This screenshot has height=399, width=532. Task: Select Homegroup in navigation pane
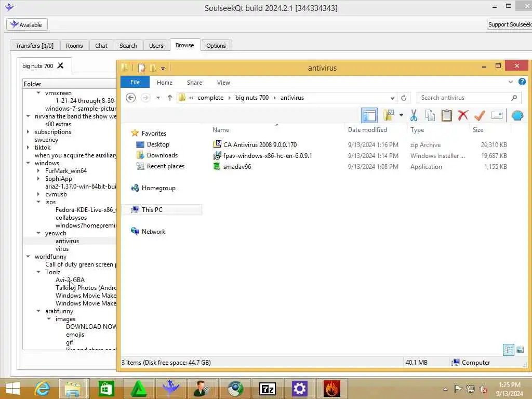click(x=158, y=188)
